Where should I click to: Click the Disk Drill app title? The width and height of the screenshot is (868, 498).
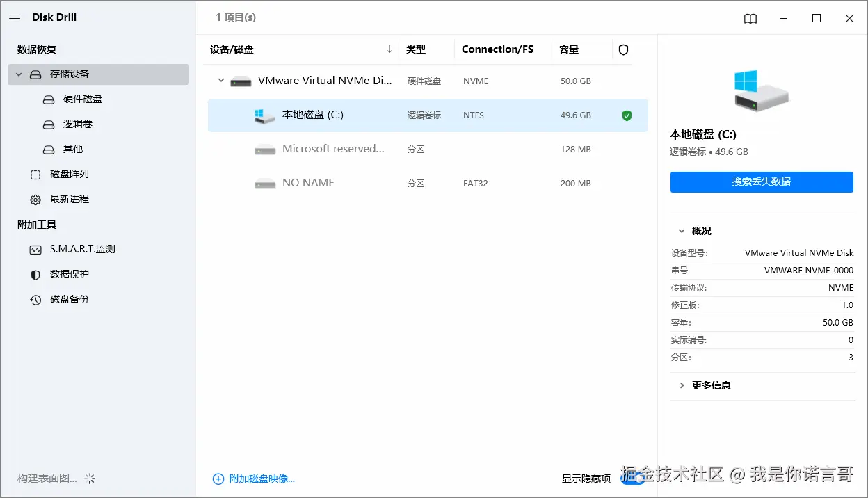[x=54, y=17]
